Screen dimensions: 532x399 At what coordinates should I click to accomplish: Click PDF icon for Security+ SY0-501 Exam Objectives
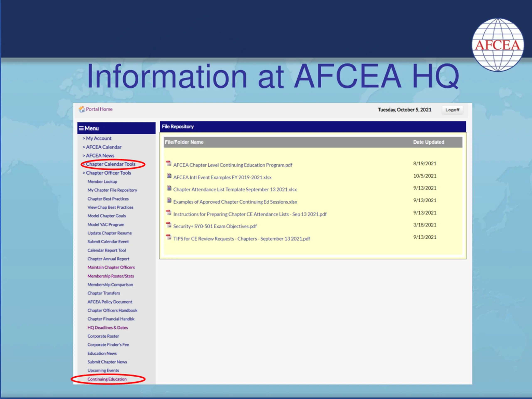[169, 225]
